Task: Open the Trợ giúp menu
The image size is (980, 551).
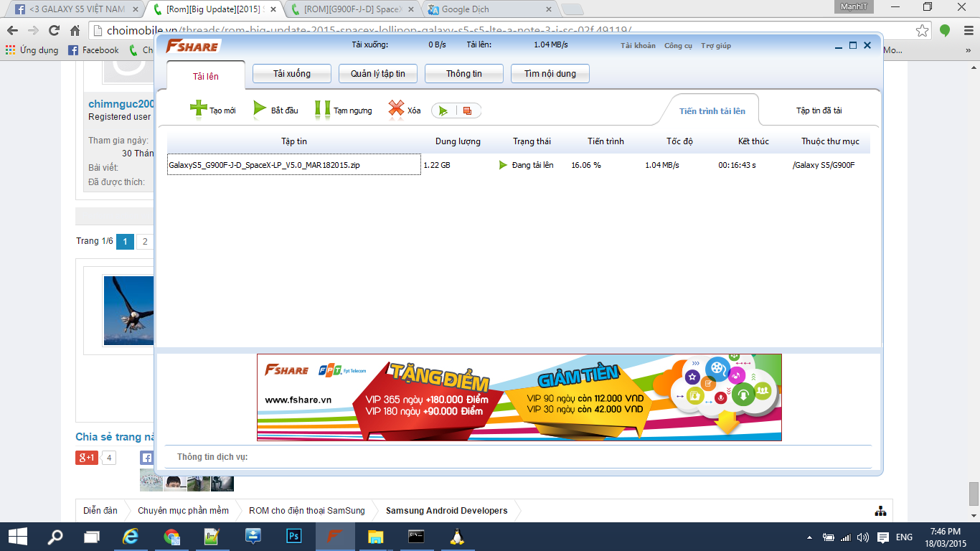Action: [716, 46]
